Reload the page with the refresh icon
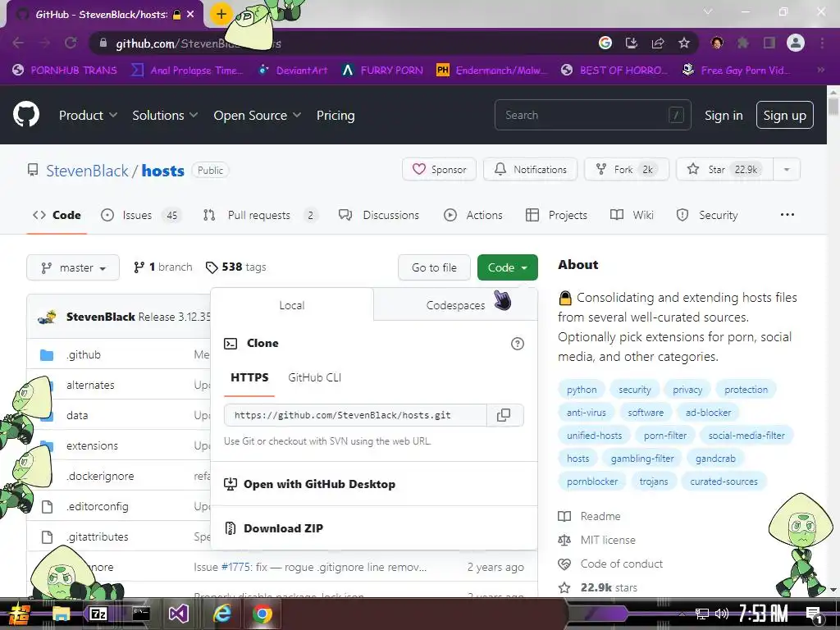The image size is (840, 630). click(x=71, y=43)
